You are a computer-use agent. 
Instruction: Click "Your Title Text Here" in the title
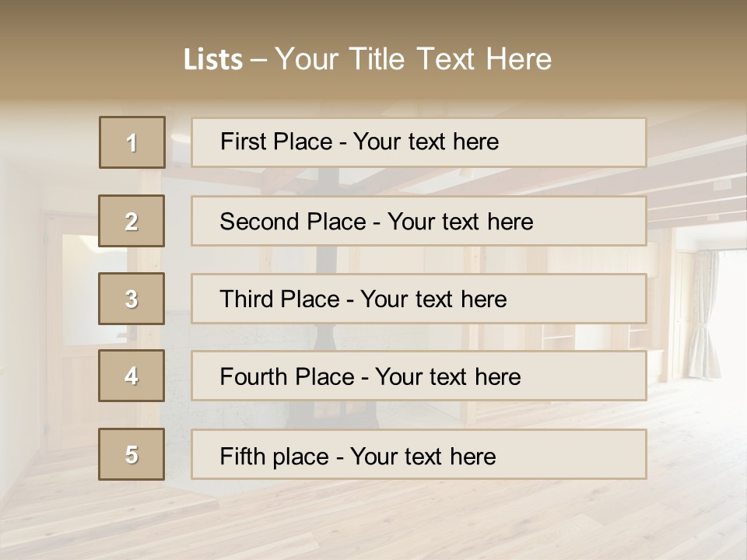tap(413, 59)
